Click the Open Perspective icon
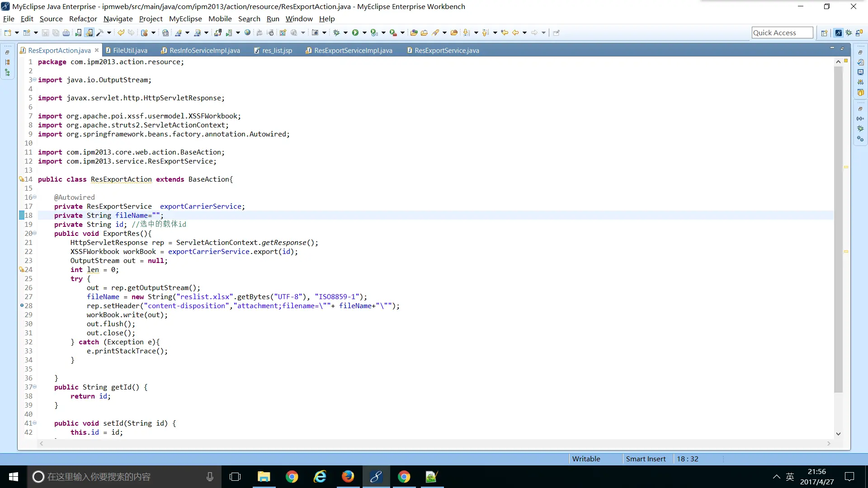Image resolution: width=868 pixels, height=488 pixels. 824,33
